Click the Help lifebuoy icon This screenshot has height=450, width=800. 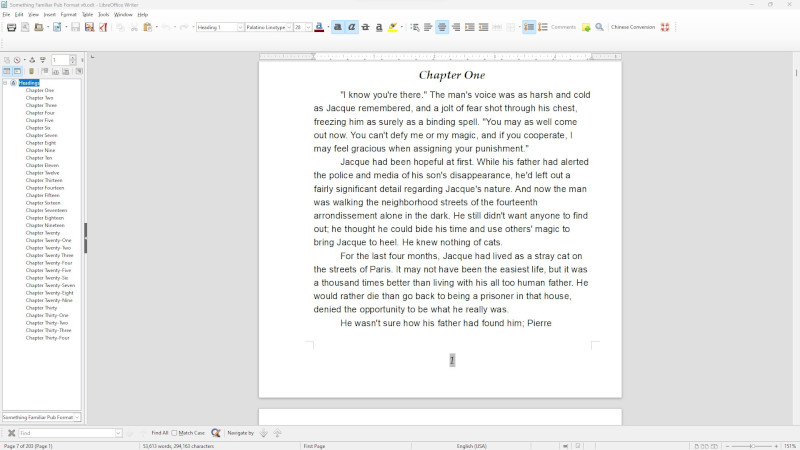(665, 27)
